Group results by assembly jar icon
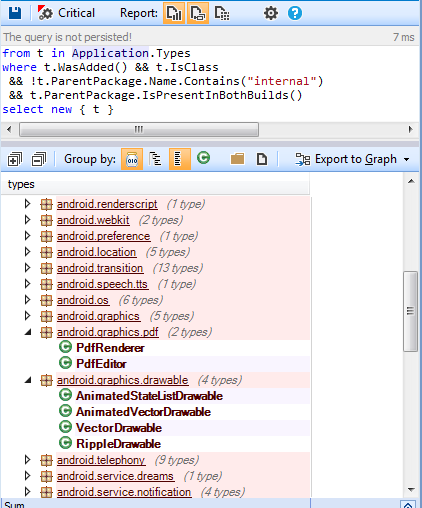 [132, 159]
